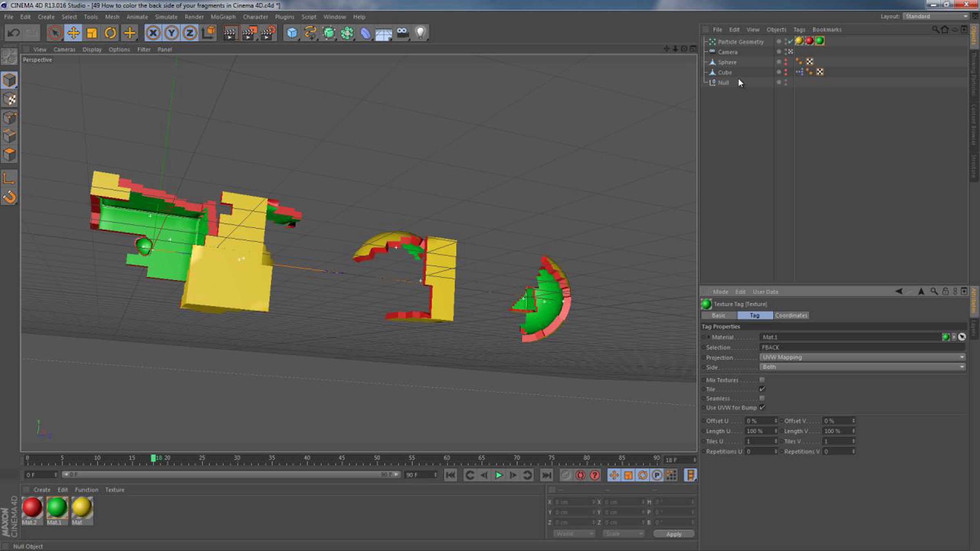This screenshot has height=551, width=980.
Task: Play the animation forward
Action: 499,475
